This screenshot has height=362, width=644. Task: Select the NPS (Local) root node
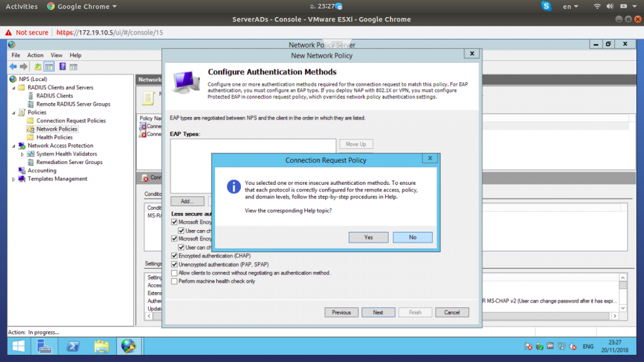[x=33, y=79]
